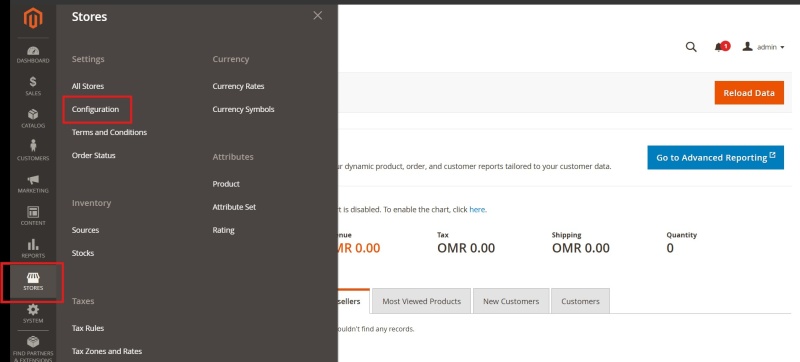Click the Stores panel title
The image size is (800, 362).
point(89,16)
